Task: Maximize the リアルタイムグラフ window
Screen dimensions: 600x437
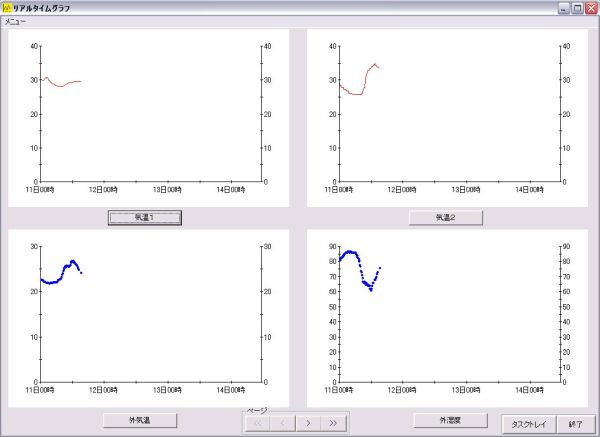Action: (578, 7)
